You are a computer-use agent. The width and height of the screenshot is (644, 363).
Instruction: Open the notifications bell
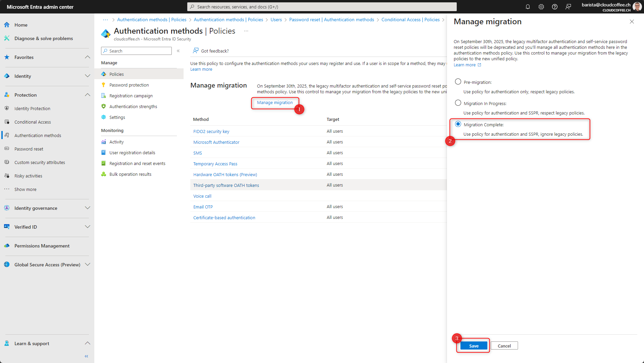coord(528,6)
